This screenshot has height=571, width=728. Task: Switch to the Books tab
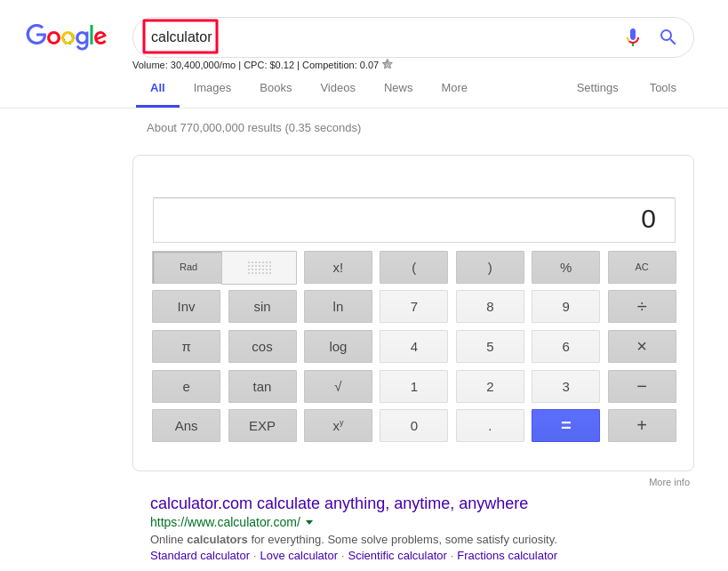pos(276,88)
